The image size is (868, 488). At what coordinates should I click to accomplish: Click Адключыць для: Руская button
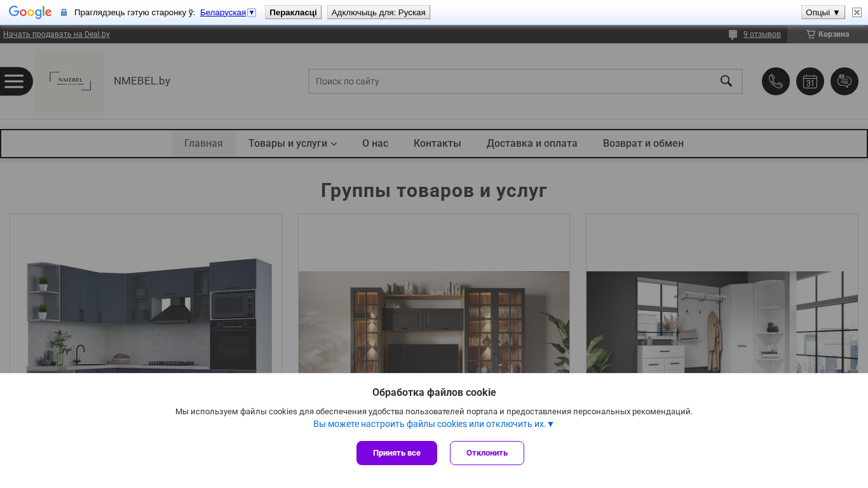click(x=379, y=12)
